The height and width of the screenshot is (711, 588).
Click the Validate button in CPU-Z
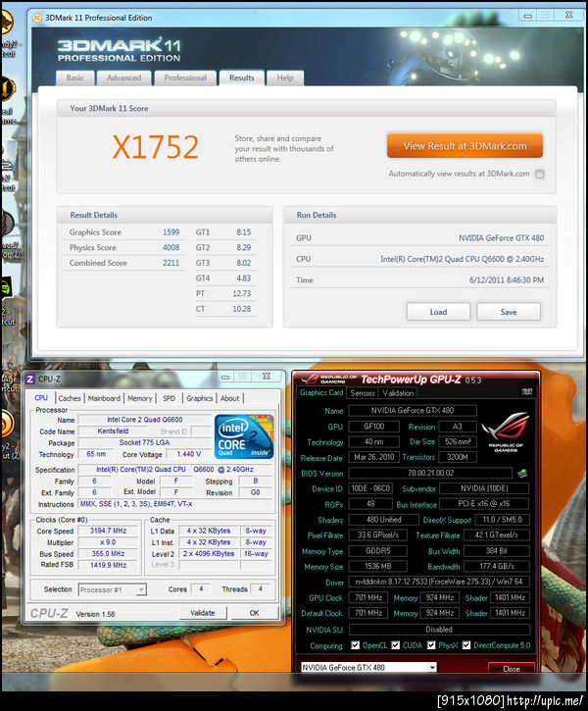[x=203, y=613]
